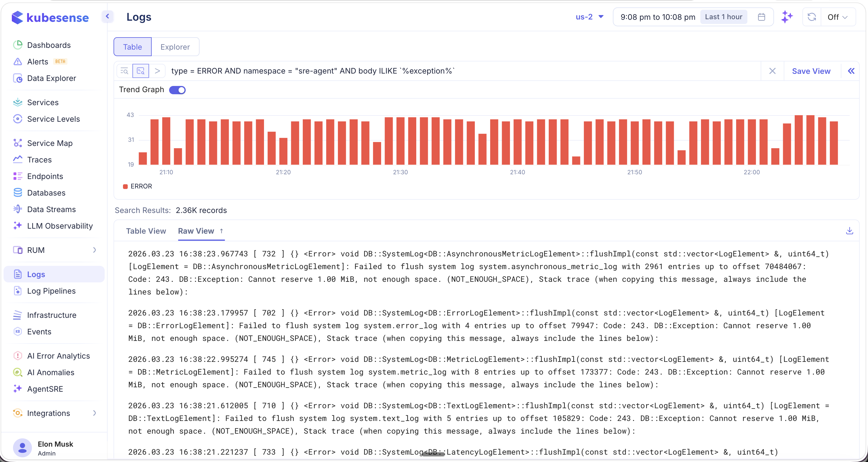The width and height of the screenshot is (868, 462).
Task: Open Traces from the sidebar
Action: (x=39, y=159)
